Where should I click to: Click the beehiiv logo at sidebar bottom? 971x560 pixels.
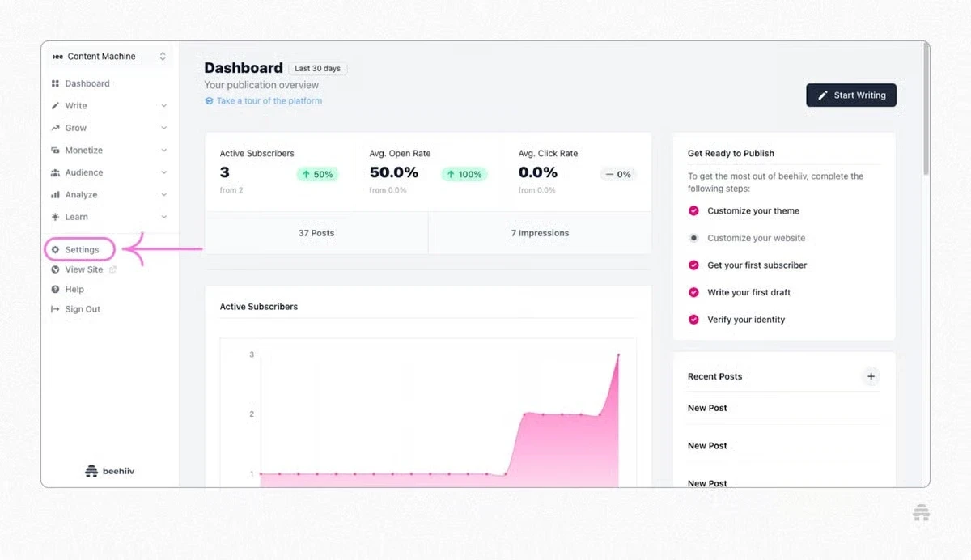(x=109, y=471)
